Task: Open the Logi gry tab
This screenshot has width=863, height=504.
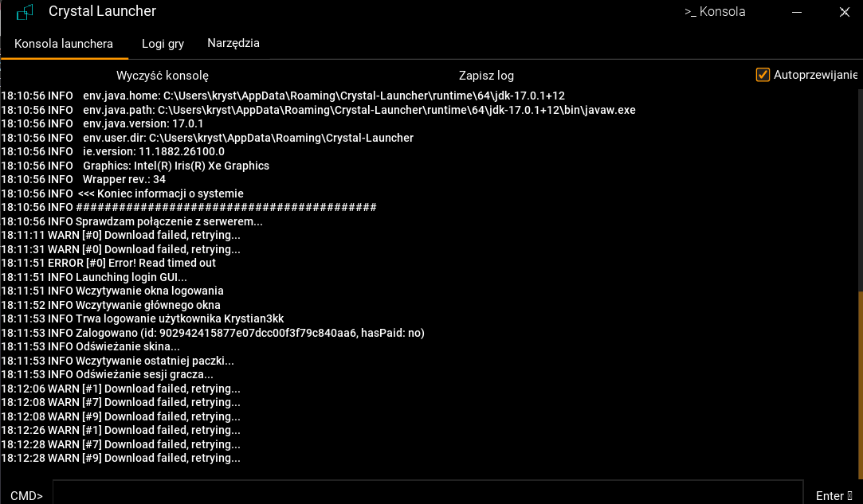Action: [x=163, y=44]
